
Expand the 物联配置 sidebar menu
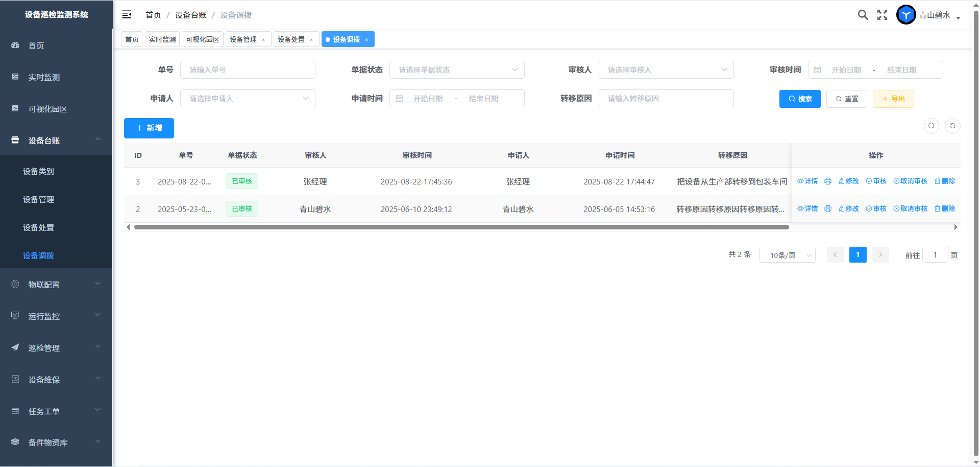pos(56,285)
